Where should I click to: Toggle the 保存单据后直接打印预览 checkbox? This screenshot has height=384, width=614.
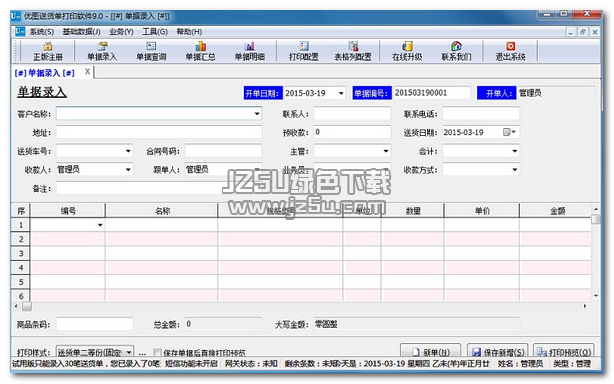[157, 352]
